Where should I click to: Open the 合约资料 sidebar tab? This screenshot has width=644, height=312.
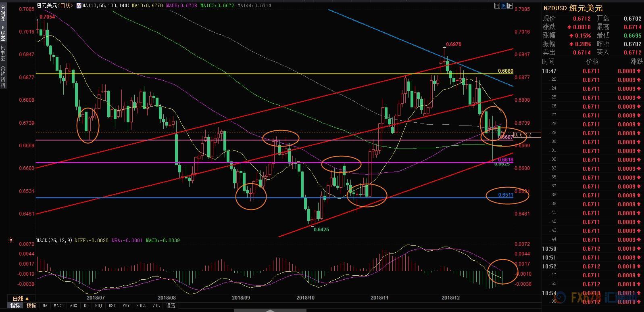click(3, 77)
